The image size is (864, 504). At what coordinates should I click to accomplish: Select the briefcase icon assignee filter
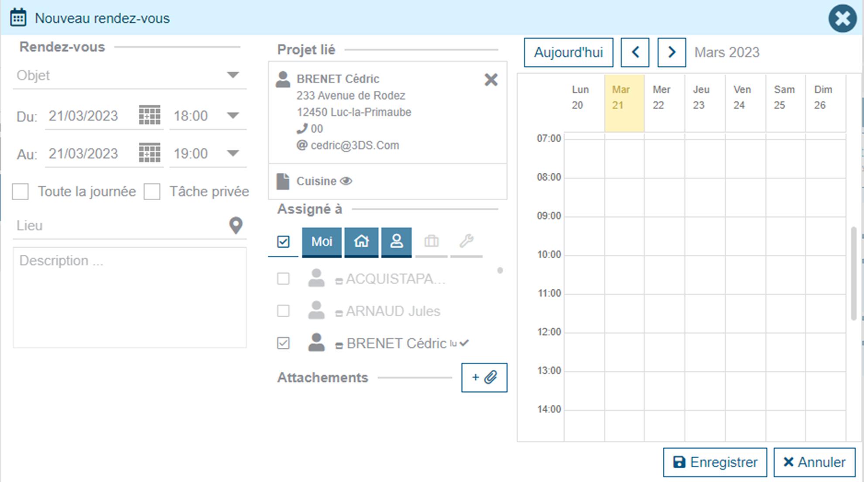[431, 241]
